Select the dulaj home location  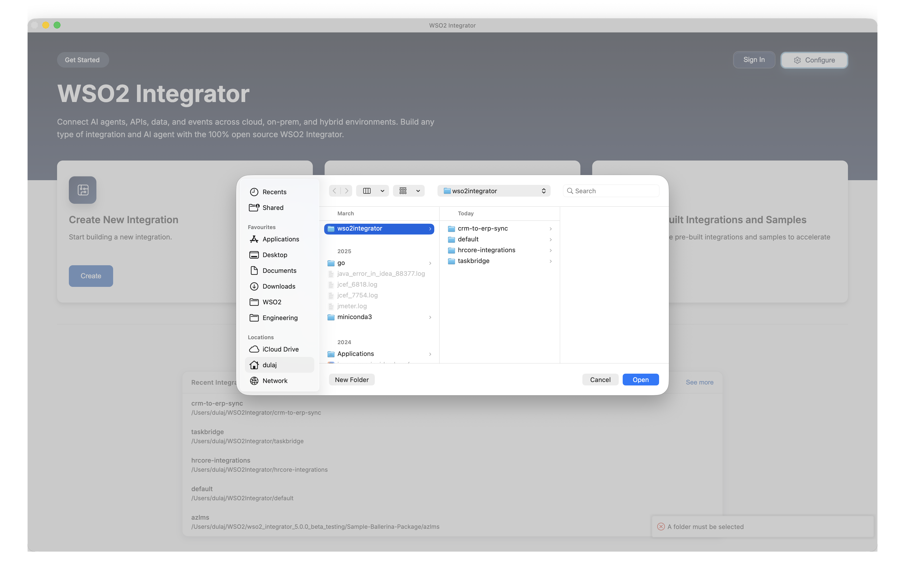coord(279,365)
